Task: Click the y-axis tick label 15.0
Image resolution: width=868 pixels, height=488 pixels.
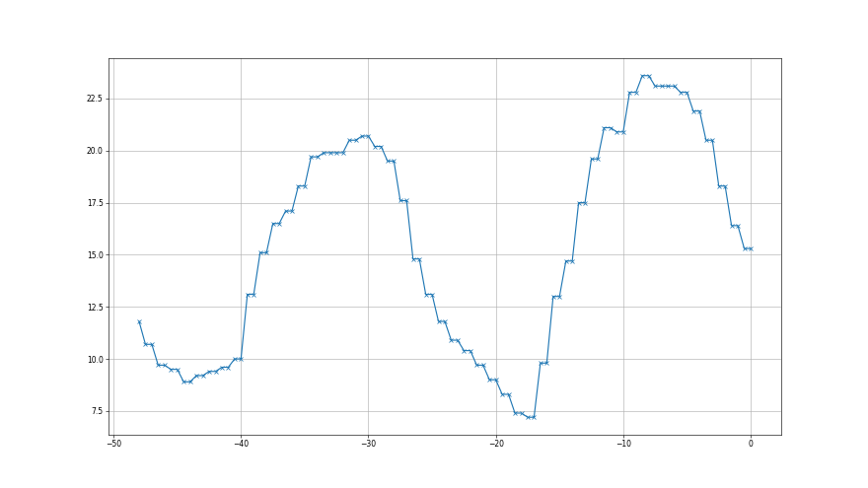Action: coord(93,254)
